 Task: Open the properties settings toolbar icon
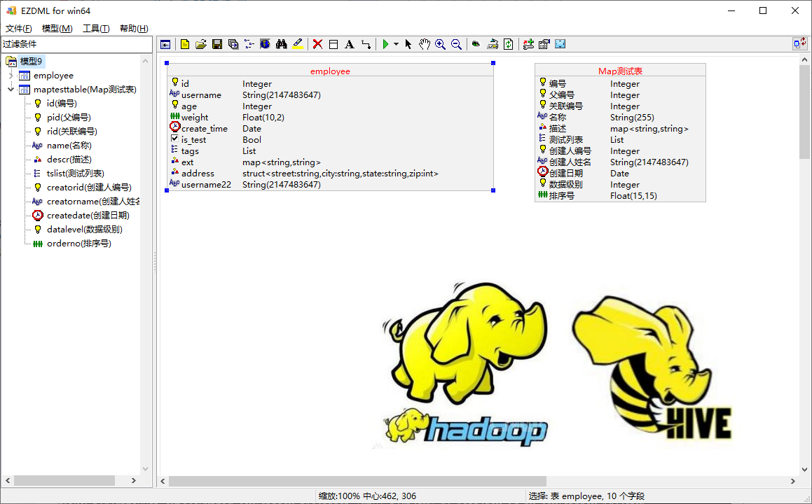tap(544, 45)
